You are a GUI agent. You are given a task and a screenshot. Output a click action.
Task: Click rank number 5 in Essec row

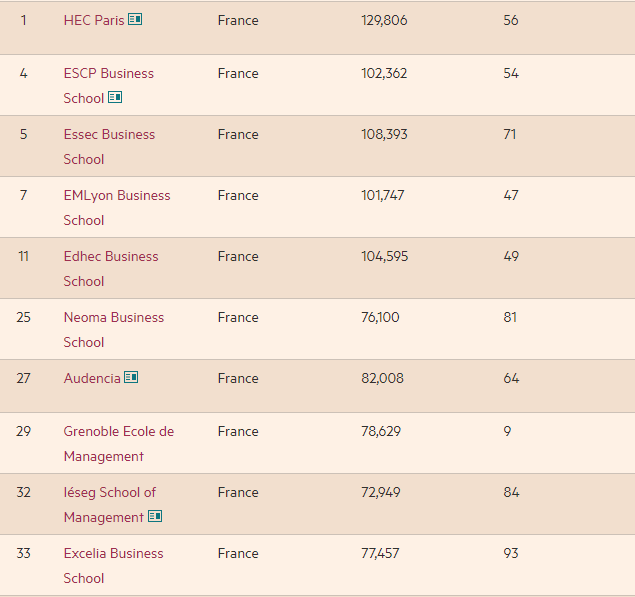click(x=23, y=134)
